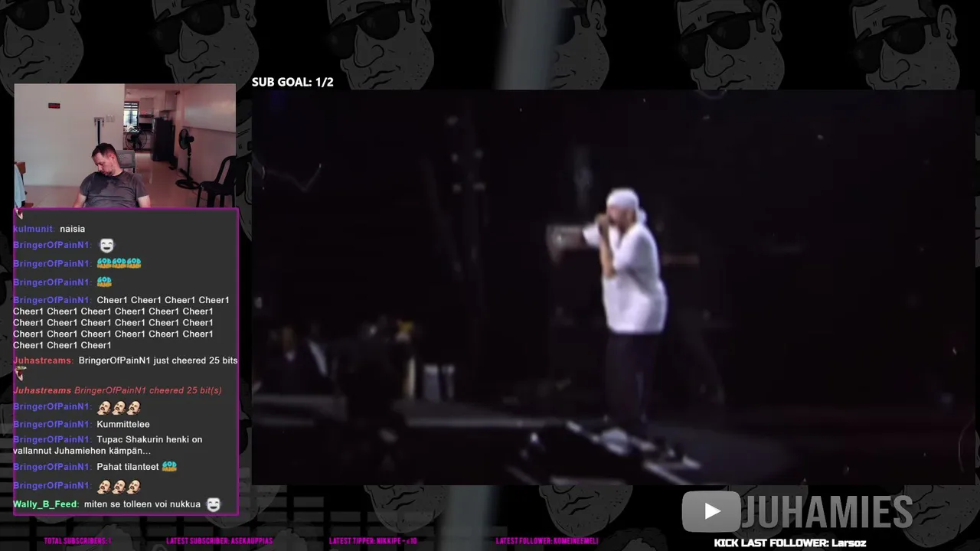The height and width of the screenshot is (551, 980).
Task: Click the concert video in the main player
Action: (x=613, y=288)
